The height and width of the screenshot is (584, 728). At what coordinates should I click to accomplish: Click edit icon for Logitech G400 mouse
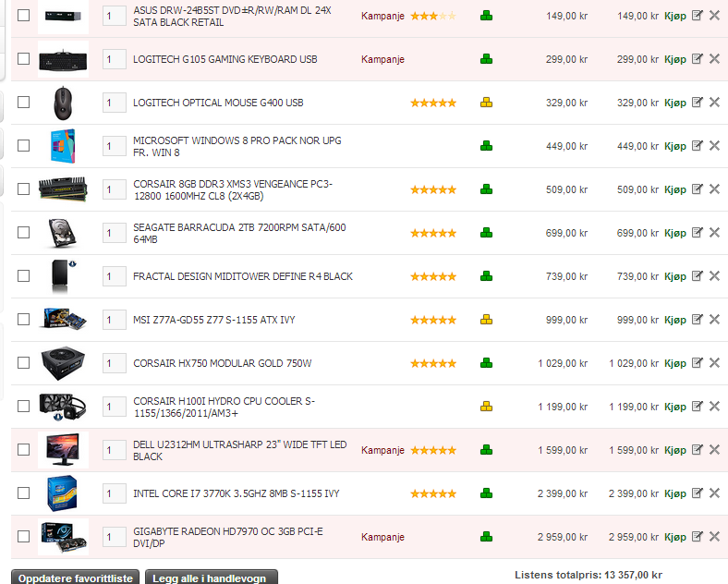697,103
